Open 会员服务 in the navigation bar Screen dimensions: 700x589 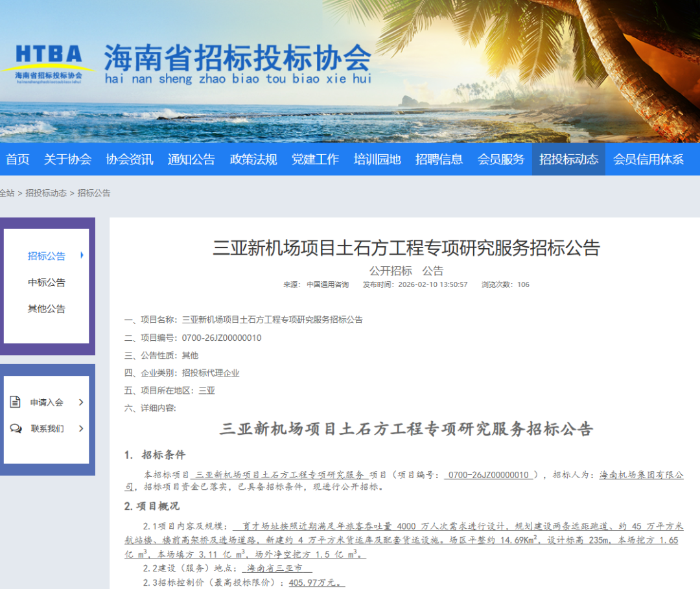coord(501,159)
